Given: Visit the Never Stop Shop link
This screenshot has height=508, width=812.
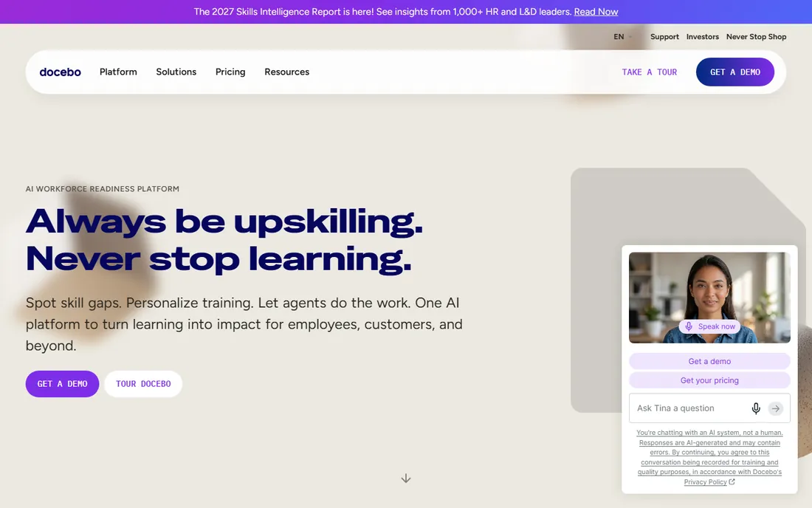Looking at the screenshot, I should (x=756, y=37).
